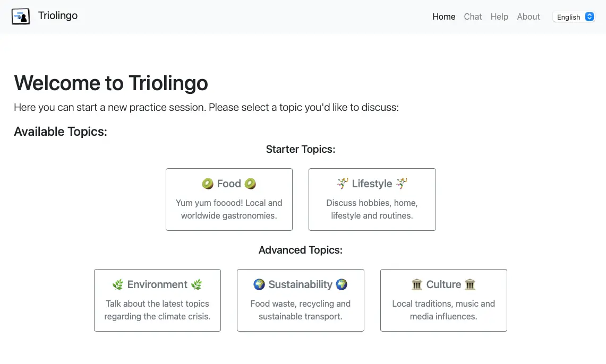Pick the Culture topic card
Image resolution: width=606 pixels, height=364 pixels.
coord(443,300)
